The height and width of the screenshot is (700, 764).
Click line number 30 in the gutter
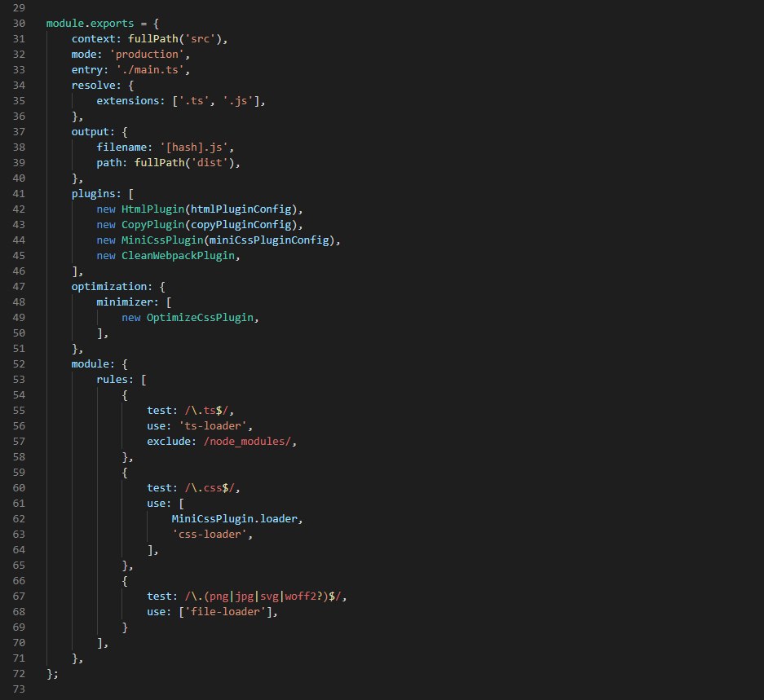pos(19,24)
